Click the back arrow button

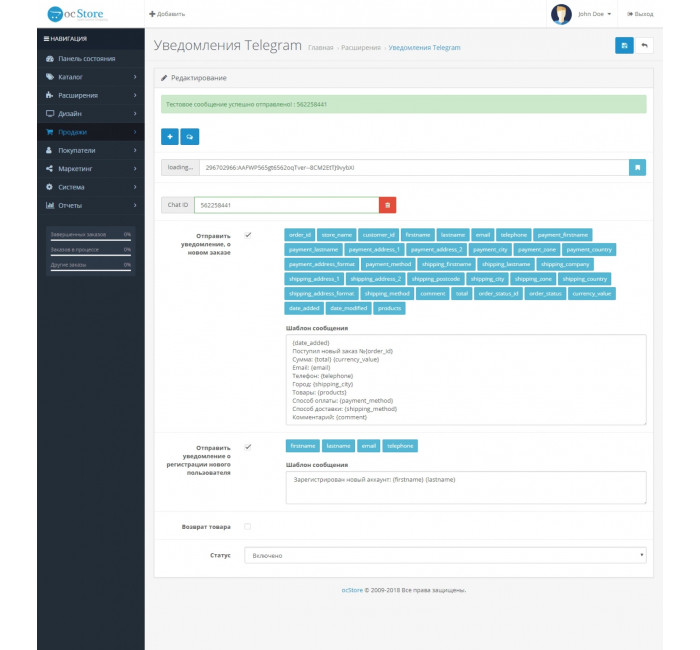pyautogui.click(x=644, y=45)
